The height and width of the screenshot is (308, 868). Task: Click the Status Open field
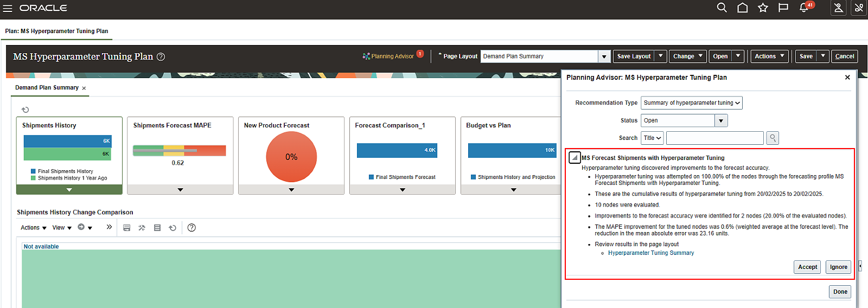[678, 120]
